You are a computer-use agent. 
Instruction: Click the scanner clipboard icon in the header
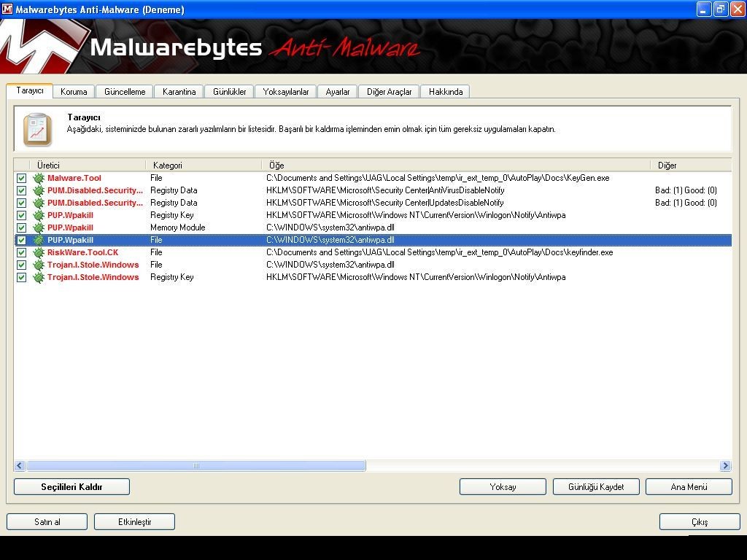pos(38,130)
